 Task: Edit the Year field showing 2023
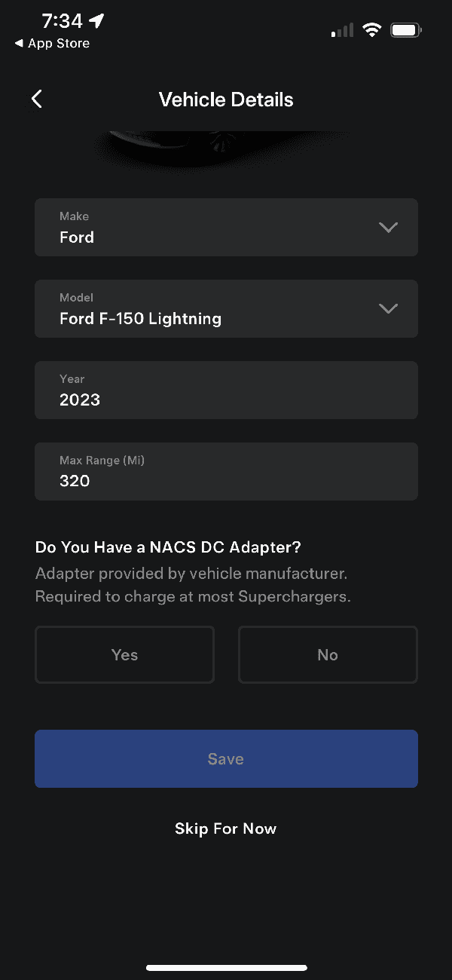(226, 390)
